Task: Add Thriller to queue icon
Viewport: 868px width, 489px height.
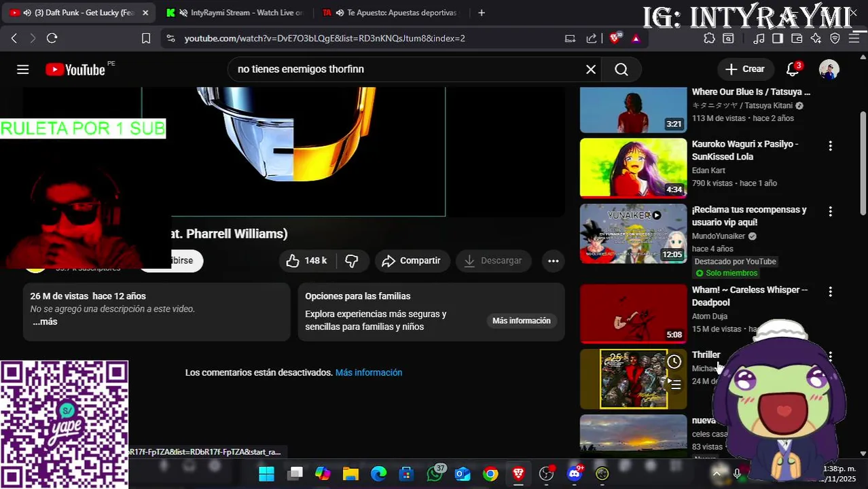Action: (674, 385)
